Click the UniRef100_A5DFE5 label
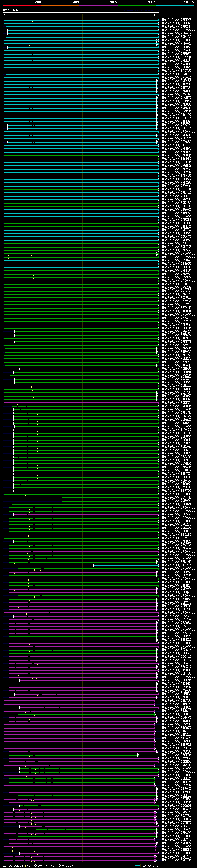This screenshot has height=868, width=197. (x=177, y=796)
